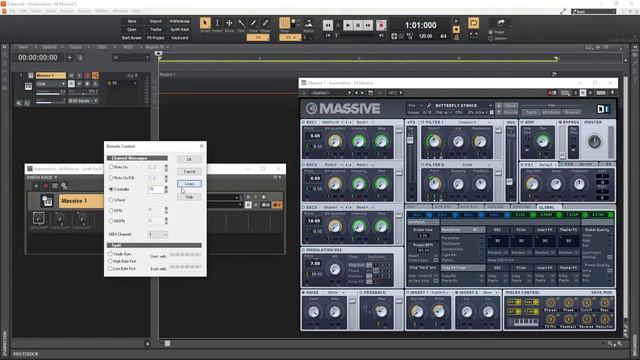This screenshot has width=640, height=360.
Task: Click the Synth Rack button
Action: coord(180,29)
